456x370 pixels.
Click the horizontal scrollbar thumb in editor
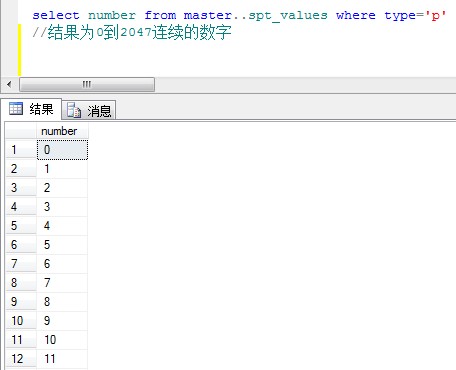87,84
